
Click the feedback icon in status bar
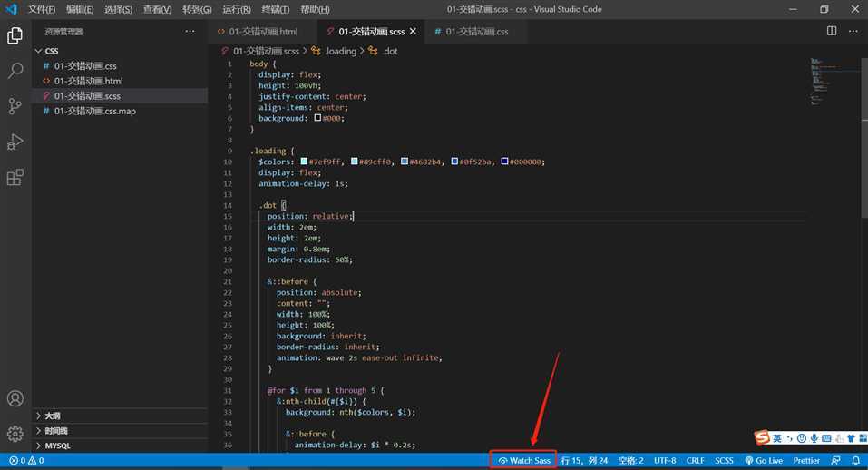coord(836,461)
